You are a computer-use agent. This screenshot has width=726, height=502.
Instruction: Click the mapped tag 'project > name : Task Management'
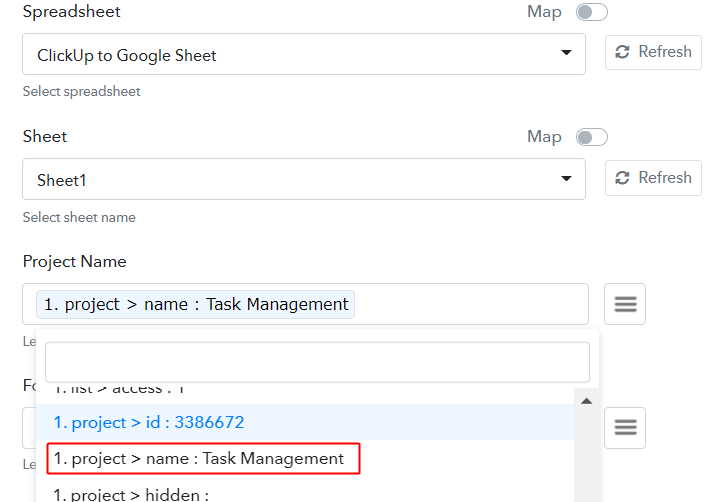(195, 304)
